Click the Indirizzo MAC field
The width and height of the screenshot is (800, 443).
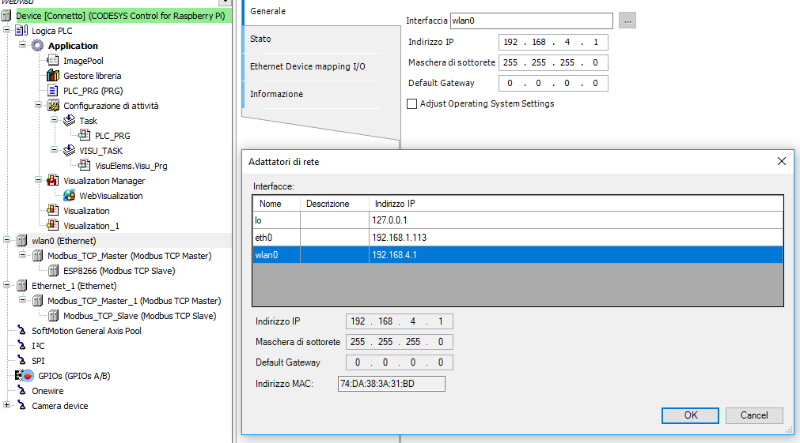(x=391, y=384)
